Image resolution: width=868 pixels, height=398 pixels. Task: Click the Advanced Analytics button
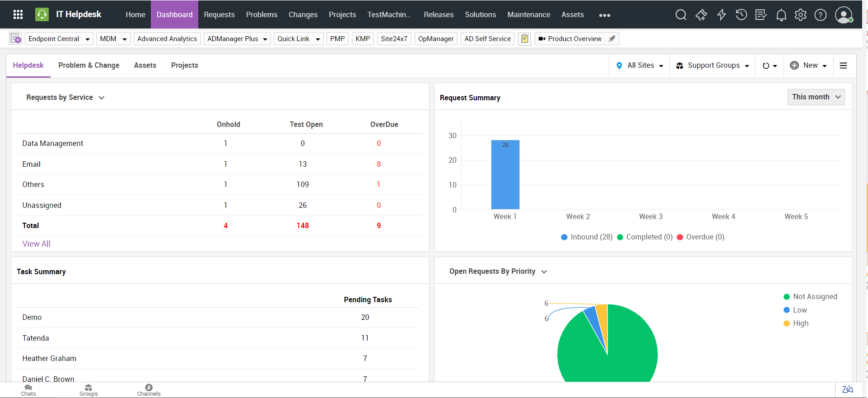pyautogui.click(x=167, y=39)
